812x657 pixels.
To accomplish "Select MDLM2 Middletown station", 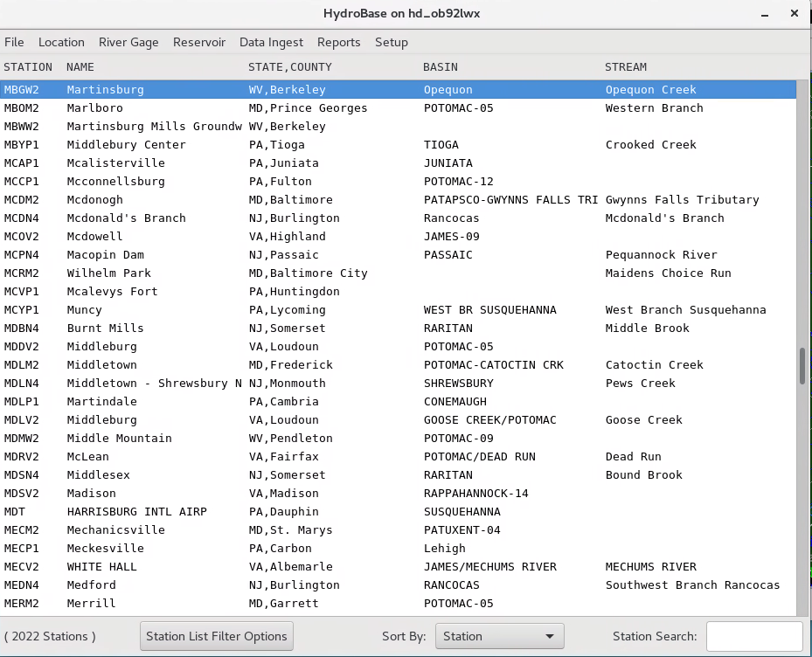I will (x=398, y=365).
